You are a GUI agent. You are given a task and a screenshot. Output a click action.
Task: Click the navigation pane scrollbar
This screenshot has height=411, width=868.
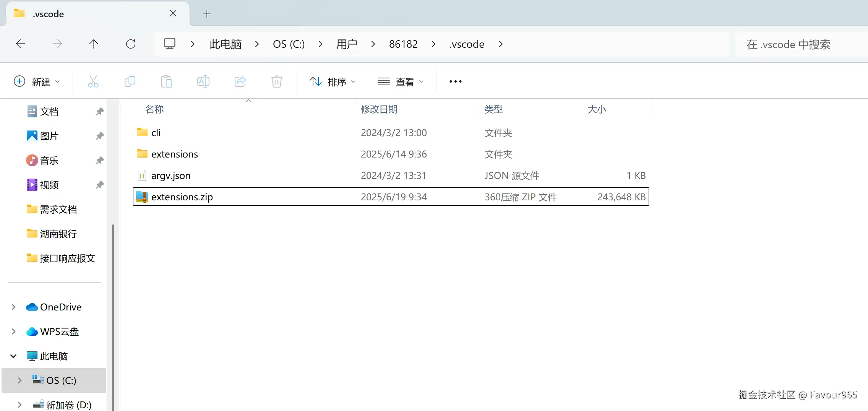[x=113, y=317]
